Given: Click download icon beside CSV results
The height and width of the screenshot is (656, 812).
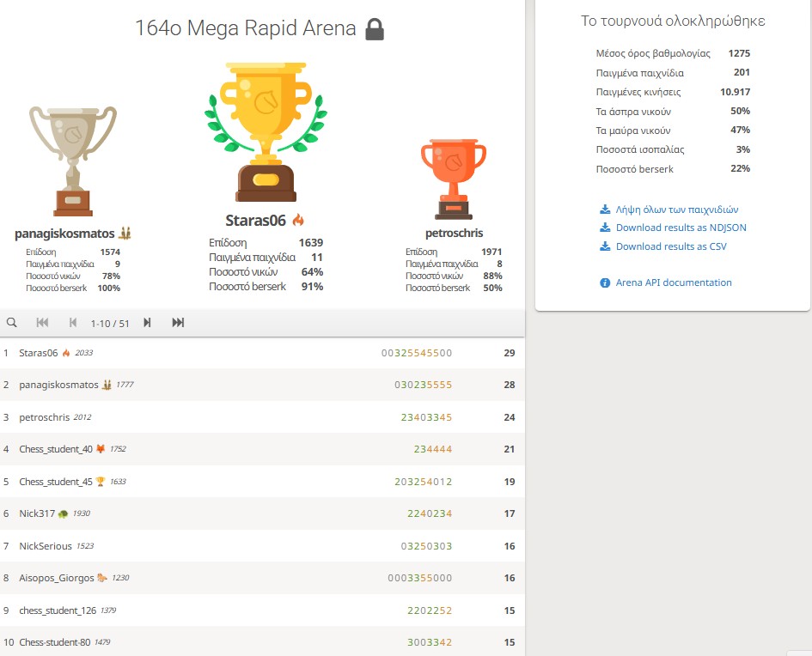Looking at the screenshot, I should (605, 246).
